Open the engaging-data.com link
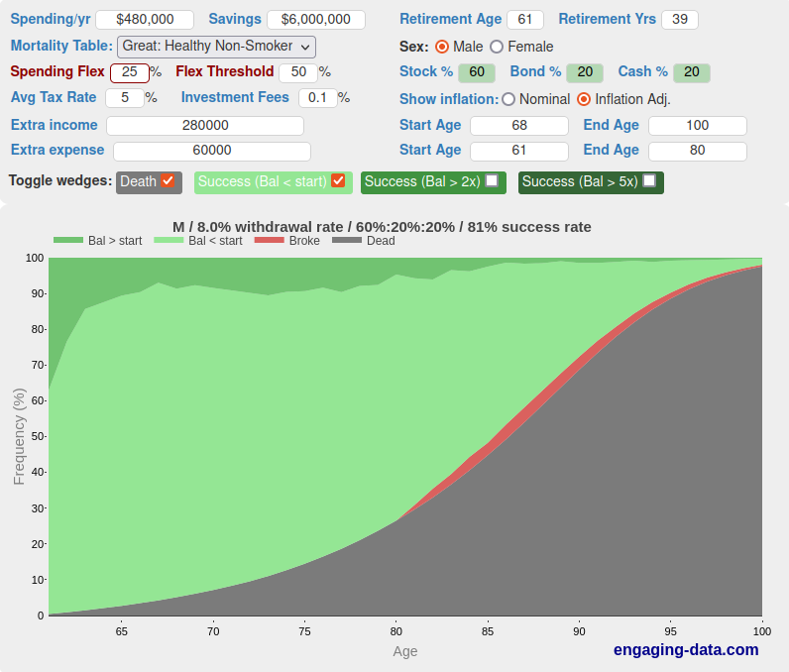789x672 pixels. click(x=686, y=650)
